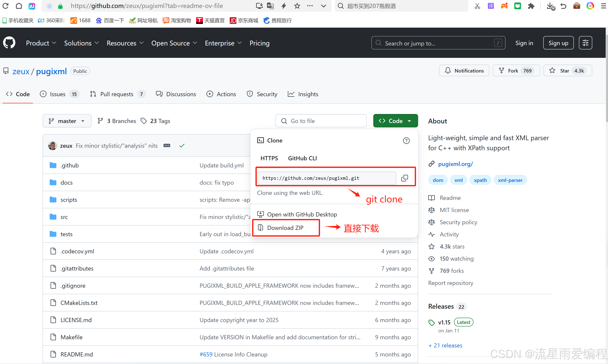The height and width of the screenshot is (364, 608).
Task: Open the browser extensions puzzle icon
Action: tap(531, 6)
